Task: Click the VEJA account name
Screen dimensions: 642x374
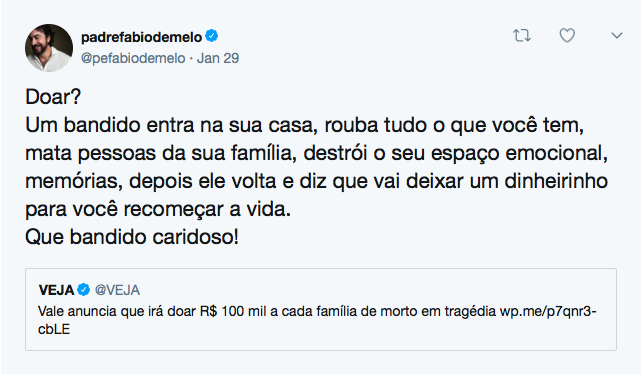Action: tap(56, 290)
